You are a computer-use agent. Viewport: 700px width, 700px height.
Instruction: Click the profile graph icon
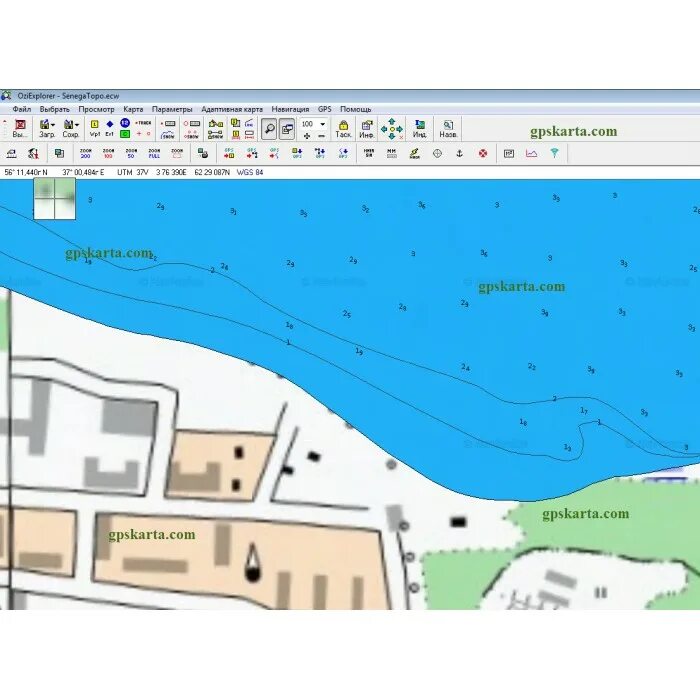(531, 154)
